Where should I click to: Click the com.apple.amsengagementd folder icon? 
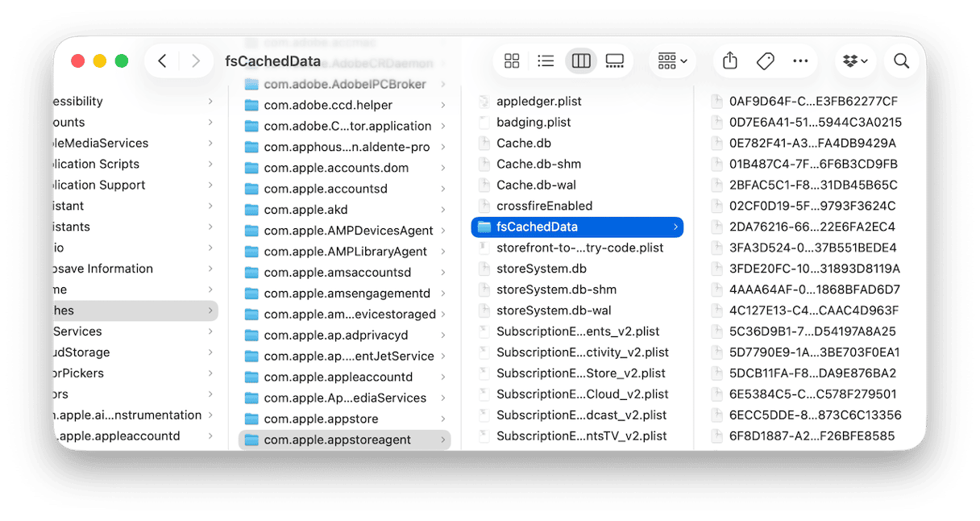(x=251, y=294)
